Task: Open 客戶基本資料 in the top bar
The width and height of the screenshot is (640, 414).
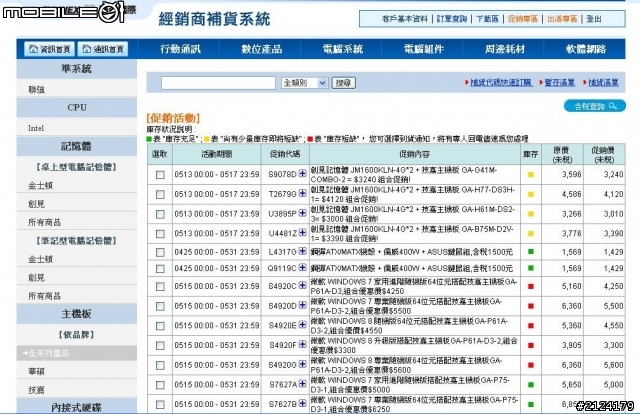Action: coord(405,19)
